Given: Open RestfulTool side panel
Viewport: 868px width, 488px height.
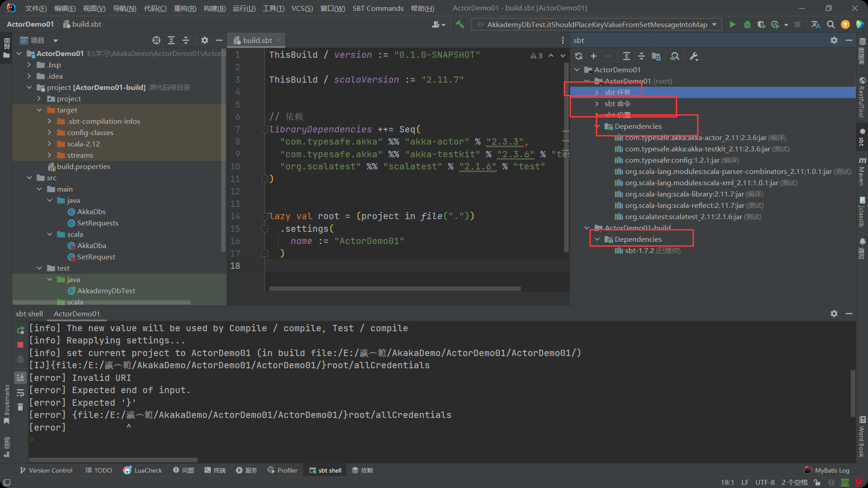Looking at the screenshot, I should [x=862, y=97].
